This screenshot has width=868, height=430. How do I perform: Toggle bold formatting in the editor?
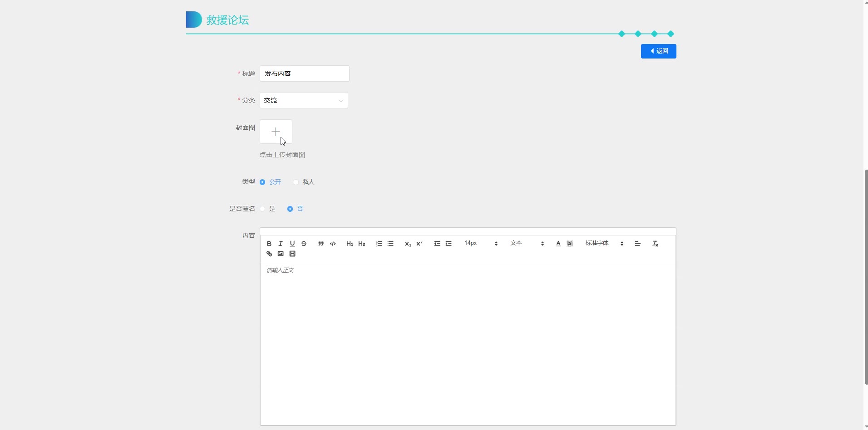[269, 244]
